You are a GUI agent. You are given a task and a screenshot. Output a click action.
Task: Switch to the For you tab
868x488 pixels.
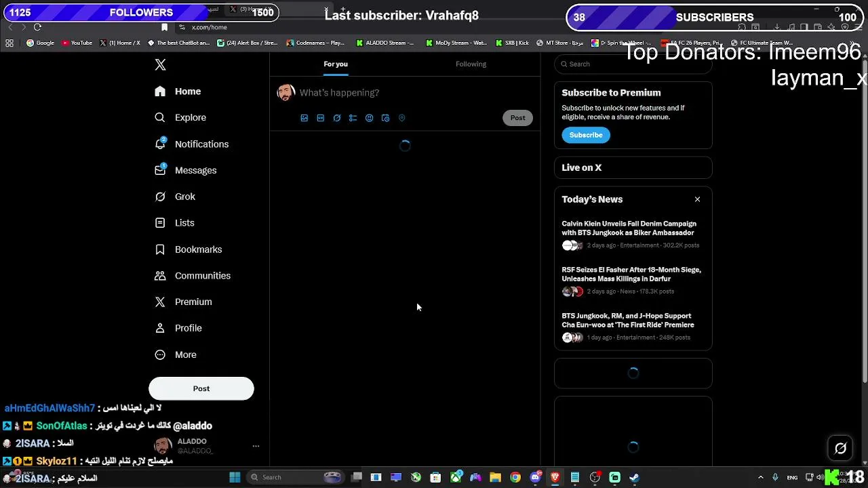(336, 64)
